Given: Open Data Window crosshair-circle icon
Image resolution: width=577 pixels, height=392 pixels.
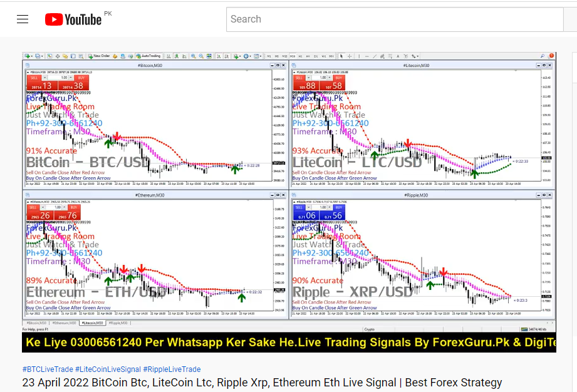Looking at the screenshot, I should click(x=58, y=56).
